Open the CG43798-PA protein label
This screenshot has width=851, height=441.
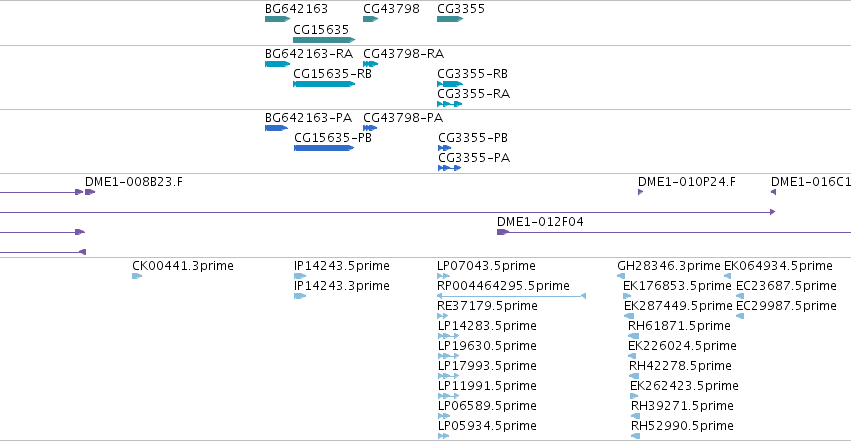point(403,118)
